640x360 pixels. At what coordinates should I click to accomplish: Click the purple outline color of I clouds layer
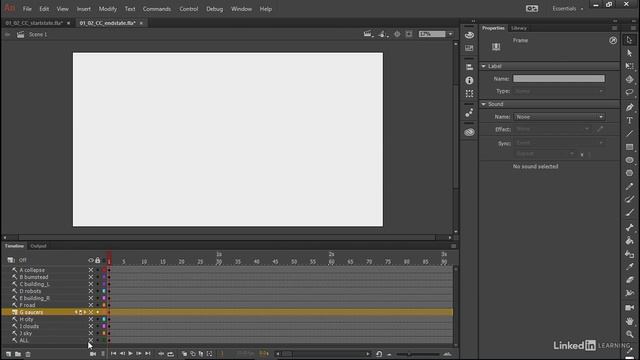104,326
